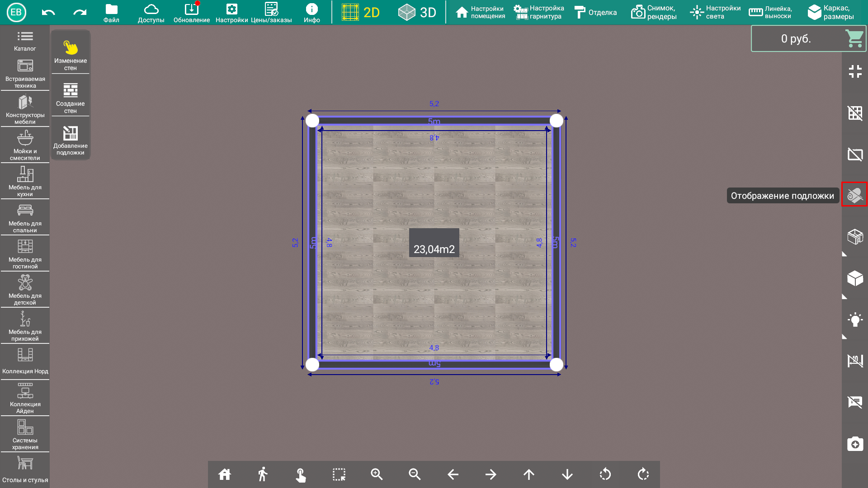
Task: Open Конструкторы мебели category
Action: point(25,109)
